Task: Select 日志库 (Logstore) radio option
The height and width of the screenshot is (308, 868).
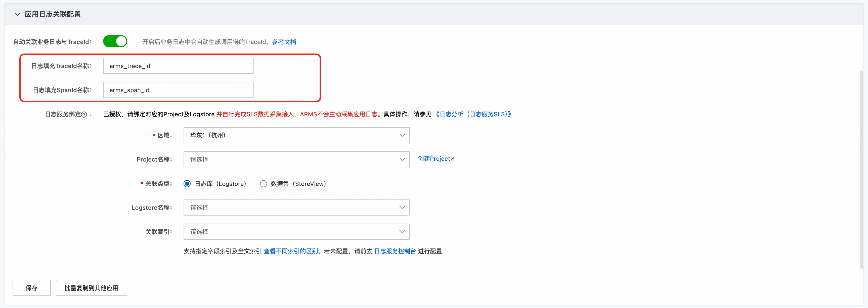Action: [x=187, y=183]
